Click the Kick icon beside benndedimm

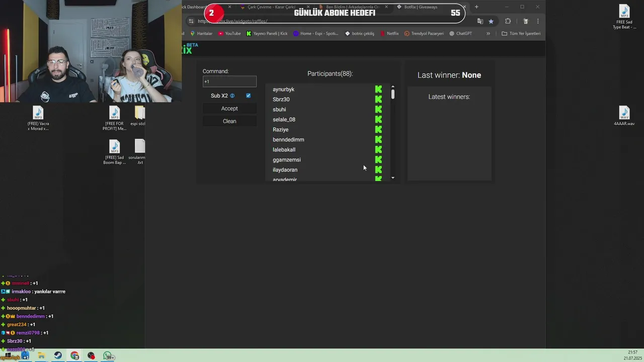point(378,139)
